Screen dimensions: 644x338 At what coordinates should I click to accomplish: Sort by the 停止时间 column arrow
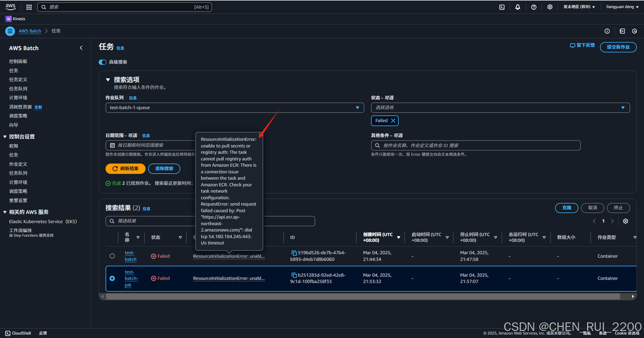[x=496, y=237]
